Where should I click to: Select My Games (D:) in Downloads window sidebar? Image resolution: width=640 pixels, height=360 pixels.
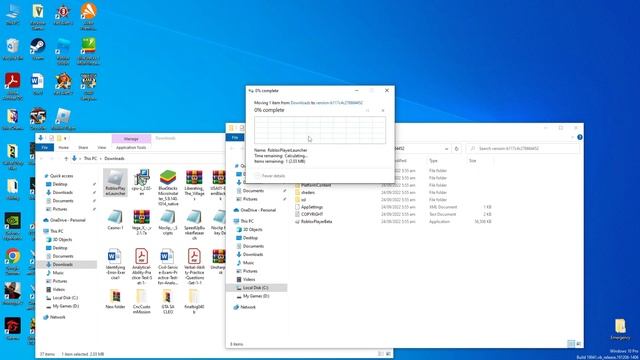tap(65, 306)
